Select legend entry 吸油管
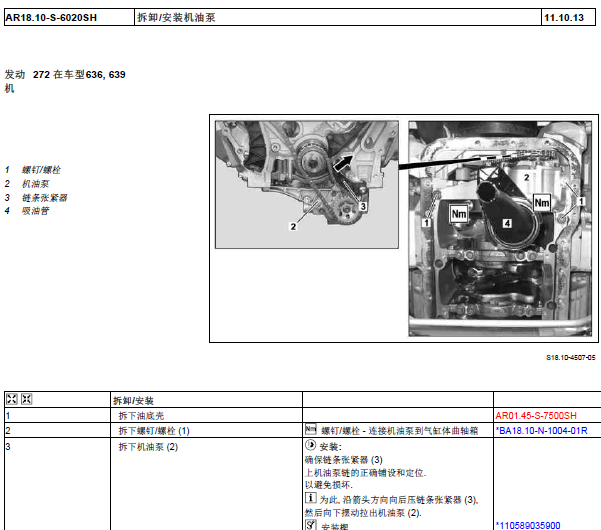601x530 pixels. coord(35,211)
